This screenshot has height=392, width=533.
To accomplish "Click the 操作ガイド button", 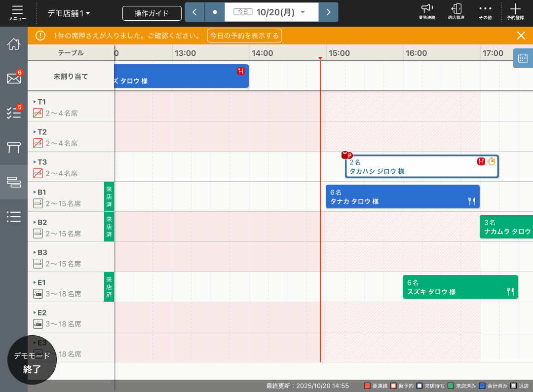I will point(152,13).
